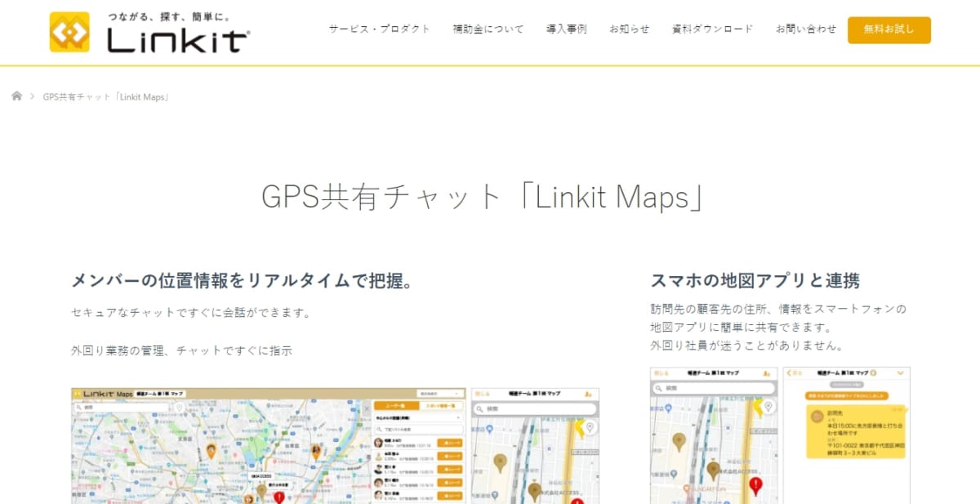
Task: Open the user sort order dropdown
Action: point(418,417)
